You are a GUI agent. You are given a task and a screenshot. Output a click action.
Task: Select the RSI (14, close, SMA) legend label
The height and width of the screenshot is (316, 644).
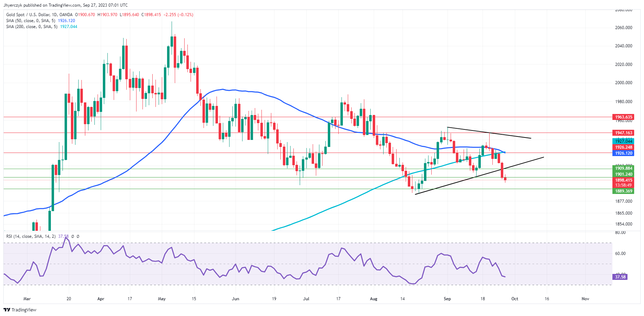(x=31, y=236)
